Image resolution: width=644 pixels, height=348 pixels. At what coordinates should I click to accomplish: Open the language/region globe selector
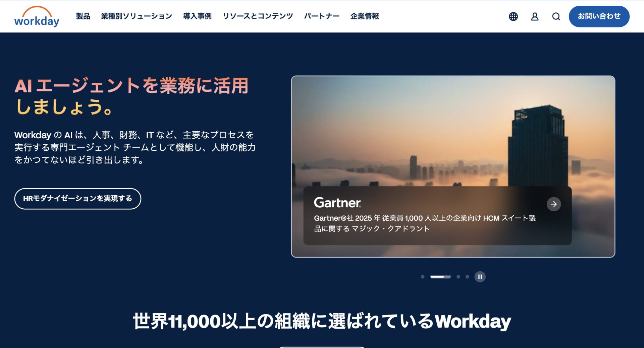513,16
